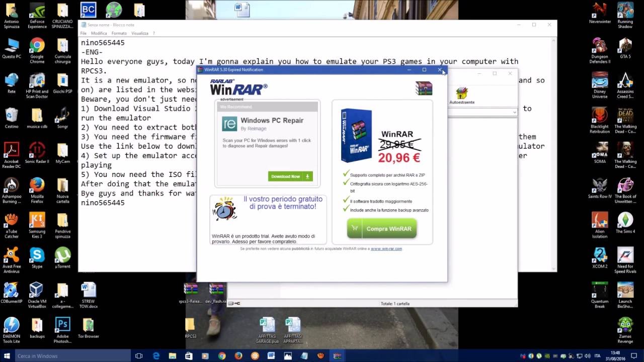Open Questo PC desktop icon
Screen dimensions: 644x362
[12, 48]
